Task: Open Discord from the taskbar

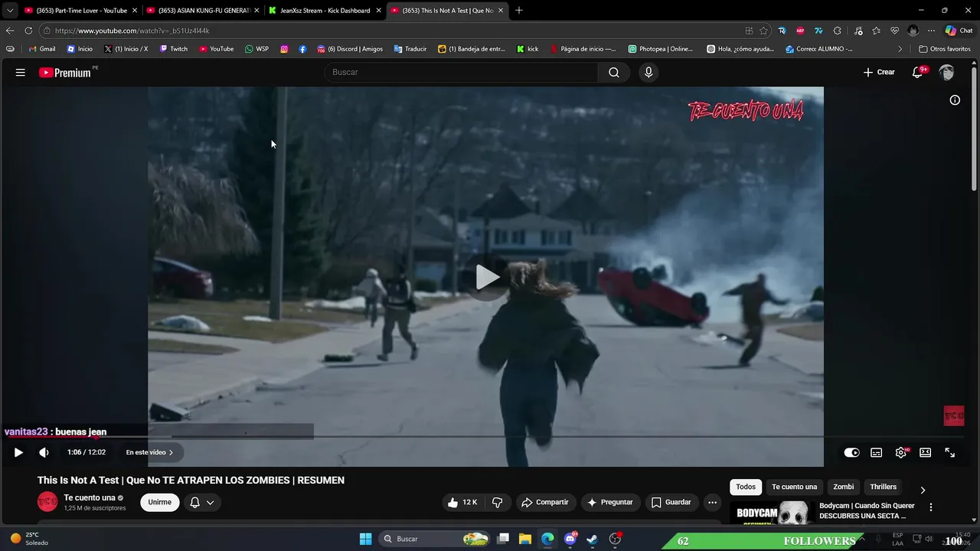Action: tap(570, 539)
